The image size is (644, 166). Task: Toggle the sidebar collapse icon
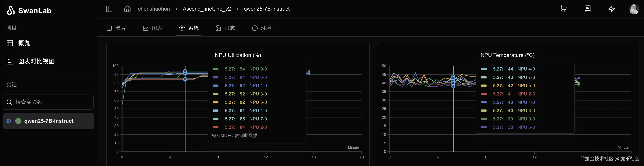point(109,9)
